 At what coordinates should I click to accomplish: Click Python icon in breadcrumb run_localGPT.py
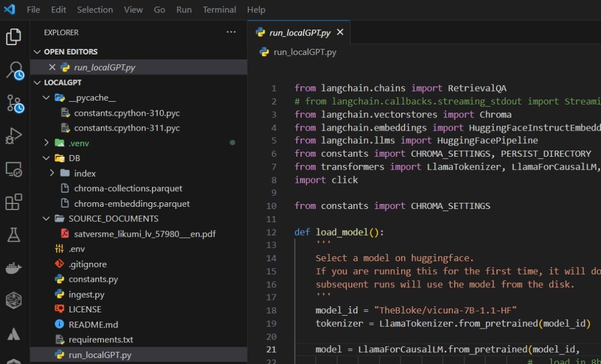(264, 52)
